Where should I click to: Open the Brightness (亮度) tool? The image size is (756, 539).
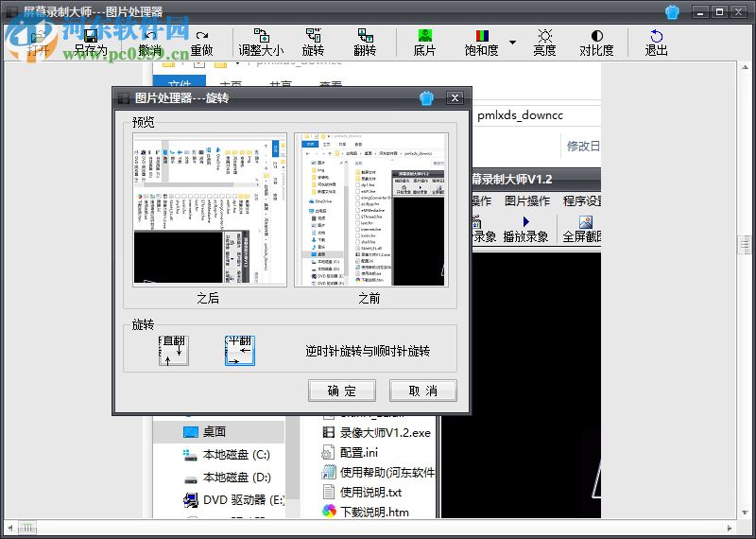click(545, 43)
